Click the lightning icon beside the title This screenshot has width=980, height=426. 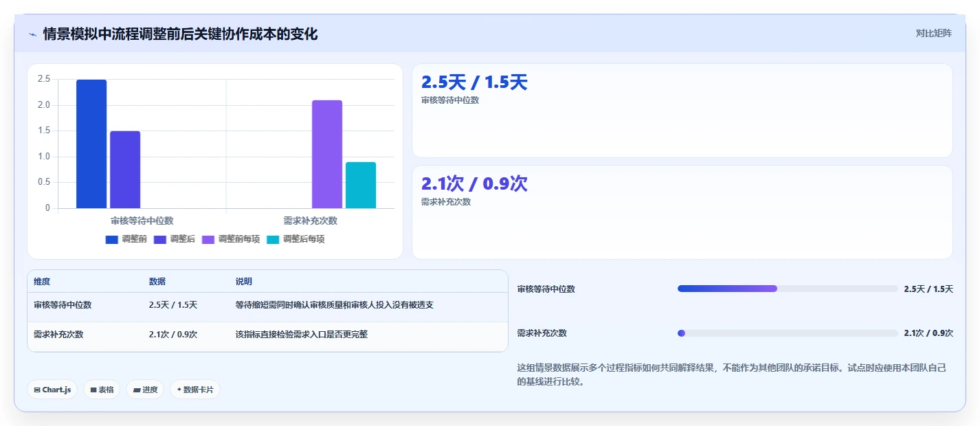(32, 34)
